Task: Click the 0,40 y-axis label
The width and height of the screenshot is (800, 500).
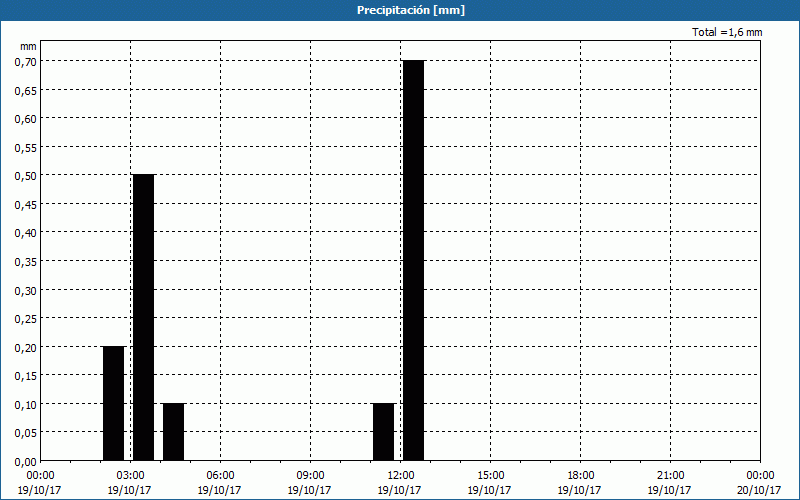Action: click(x=26, y=233)
